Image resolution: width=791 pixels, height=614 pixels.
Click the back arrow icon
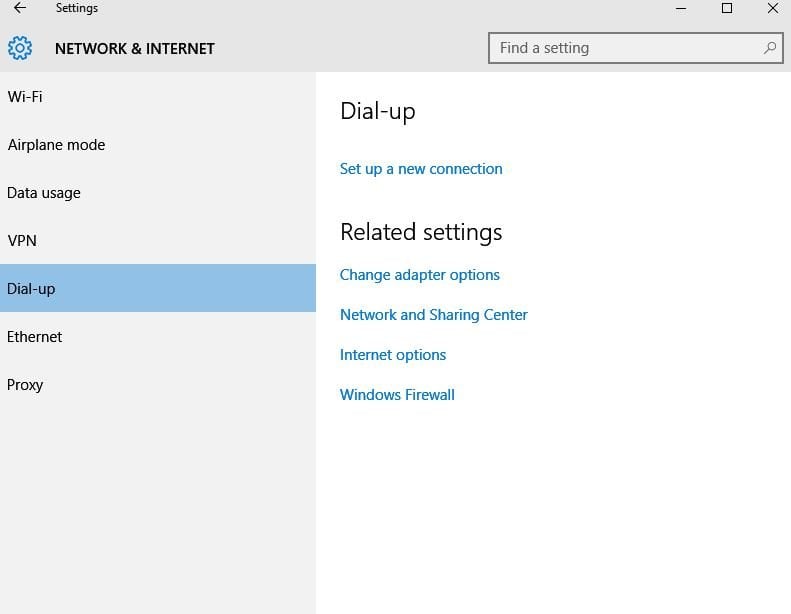[20, 8]
